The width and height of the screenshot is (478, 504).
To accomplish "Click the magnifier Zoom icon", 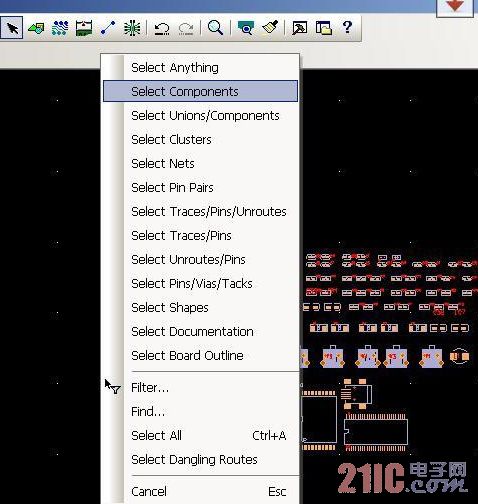I will (215, 27).
